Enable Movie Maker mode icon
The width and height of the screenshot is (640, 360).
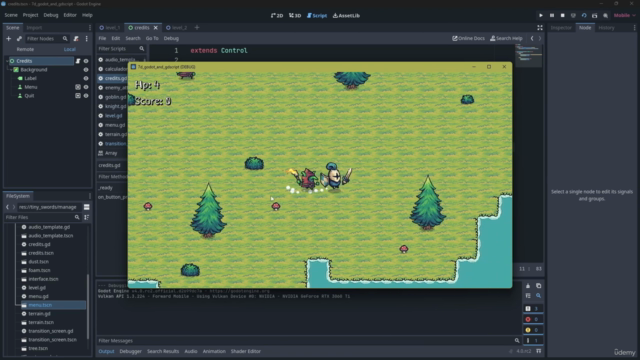[605, 16]
